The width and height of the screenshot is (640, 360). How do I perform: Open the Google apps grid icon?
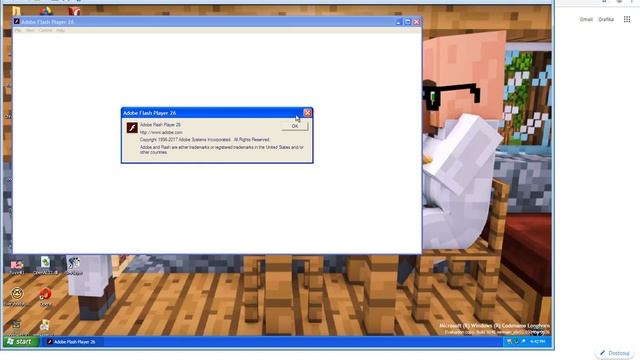click(x=627, y=19)
